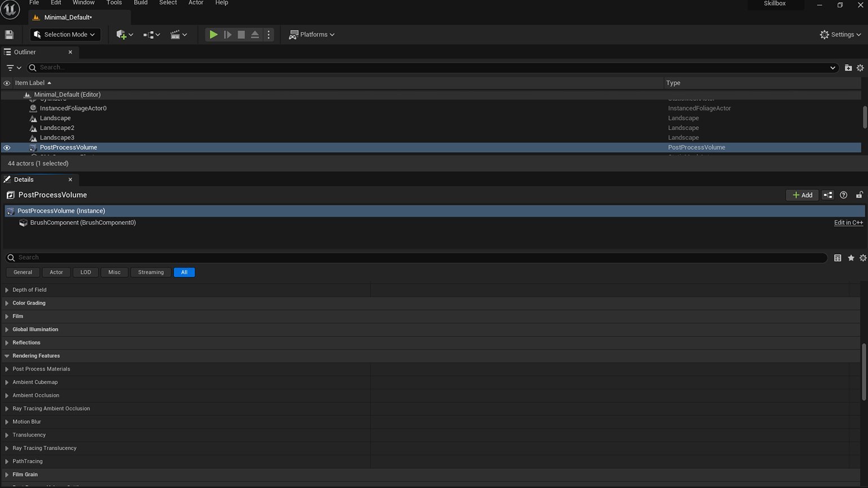868x488 pixels.
Task: Open the Outliner settings gear icon
Action: [x=860, y=68]
